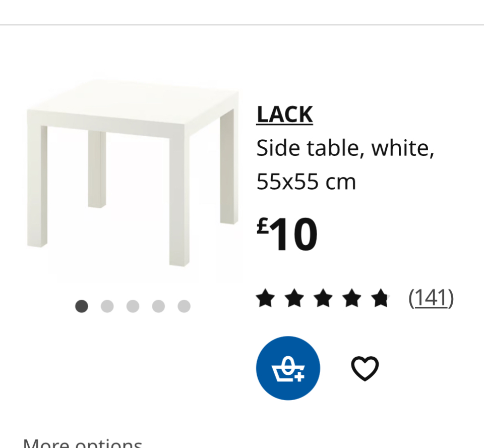Screen dimensions: 484x448
Task: Click the 'Side table, white,' description
Action: 345,148
